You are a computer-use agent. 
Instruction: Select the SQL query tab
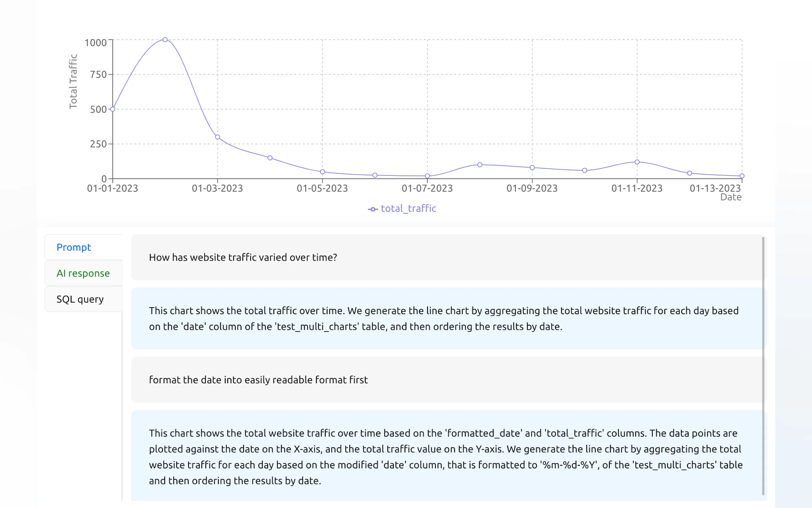pyautogui.click(x=80, y=299)
